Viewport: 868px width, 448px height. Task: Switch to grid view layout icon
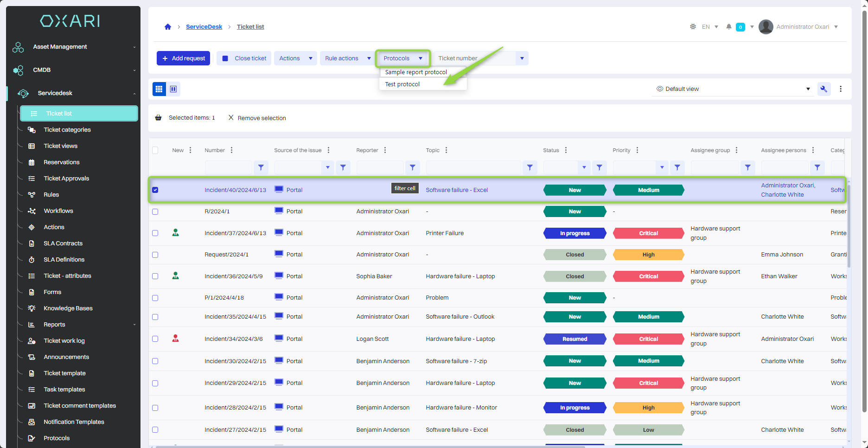point(159,89)
